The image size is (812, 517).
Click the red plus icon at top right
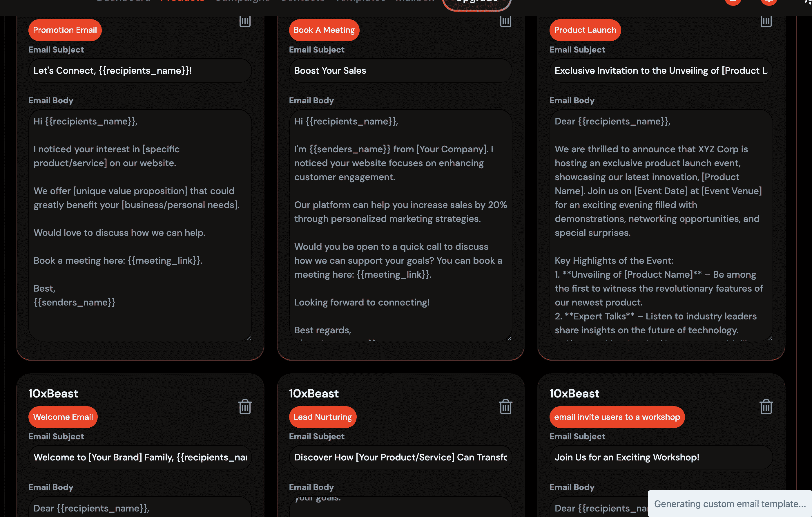[x=769, y=2]
